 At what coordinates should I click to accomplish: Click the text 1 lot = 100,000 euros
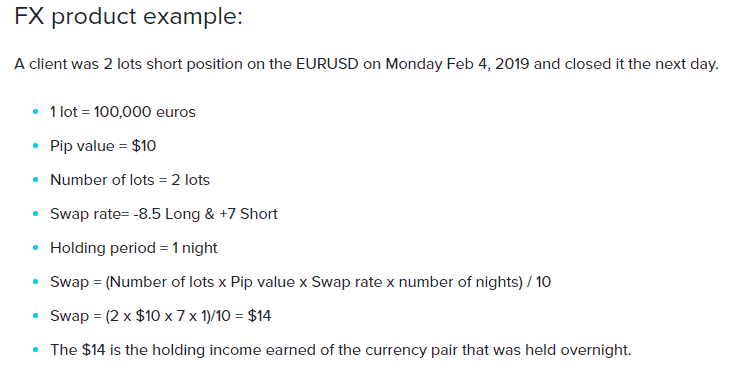tap(123, 112)
